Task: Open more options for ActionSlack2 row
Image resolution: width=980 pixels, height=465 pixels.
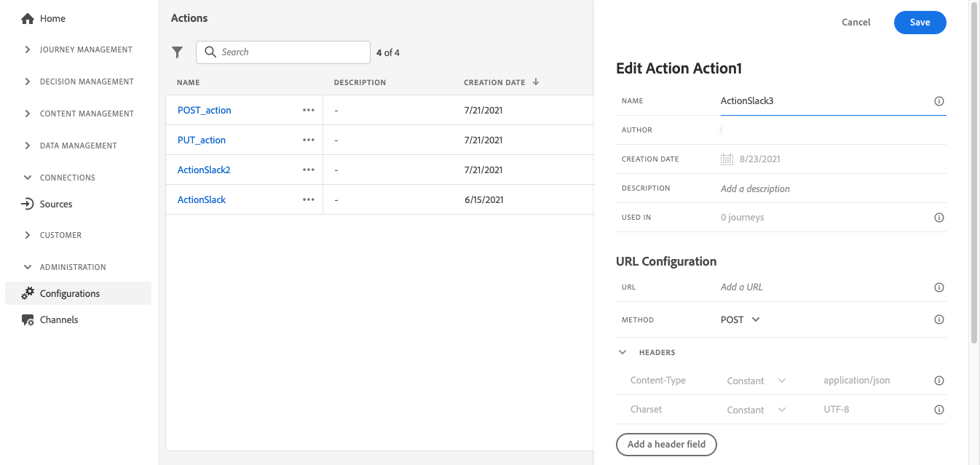Action: click(309, 170)
